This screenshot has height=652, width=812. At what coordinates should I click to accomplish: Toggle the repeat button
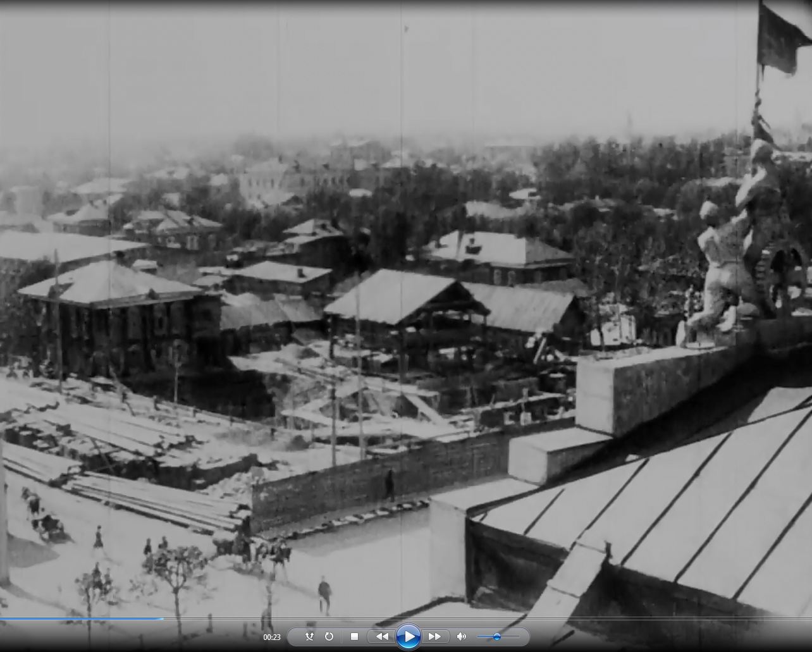(329, 637)
